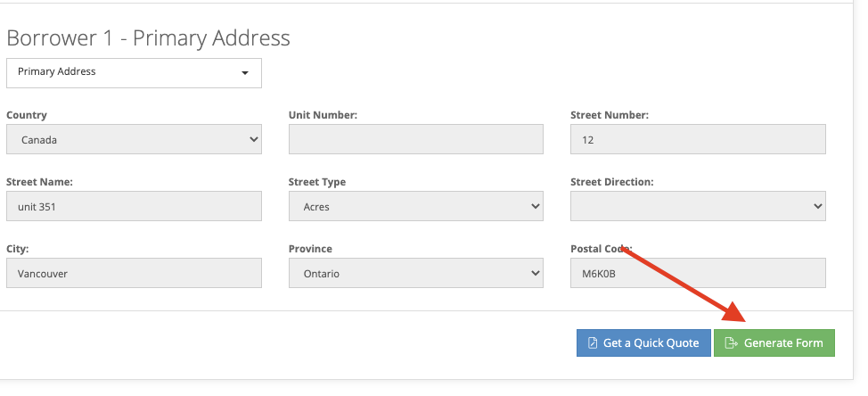This screenshot has width=868, height=396.
Task: Click the Borrower 1 - Primary Address heading
Action: pos(148,38)
